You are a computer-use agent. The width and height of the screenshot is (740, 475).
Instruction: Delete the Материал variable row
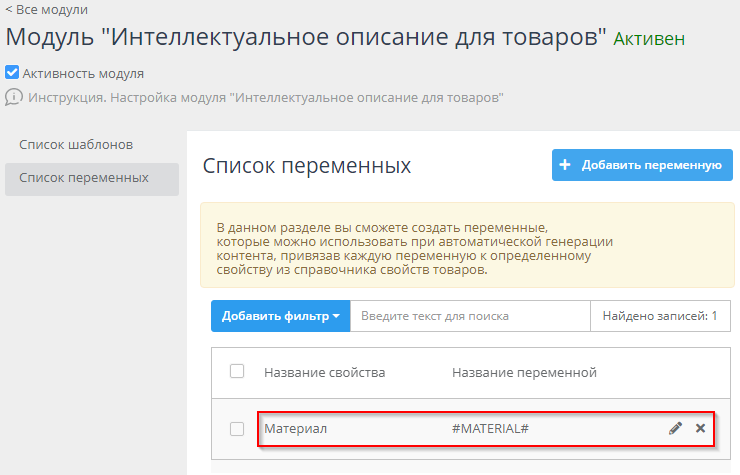click(x=700, y=429)
